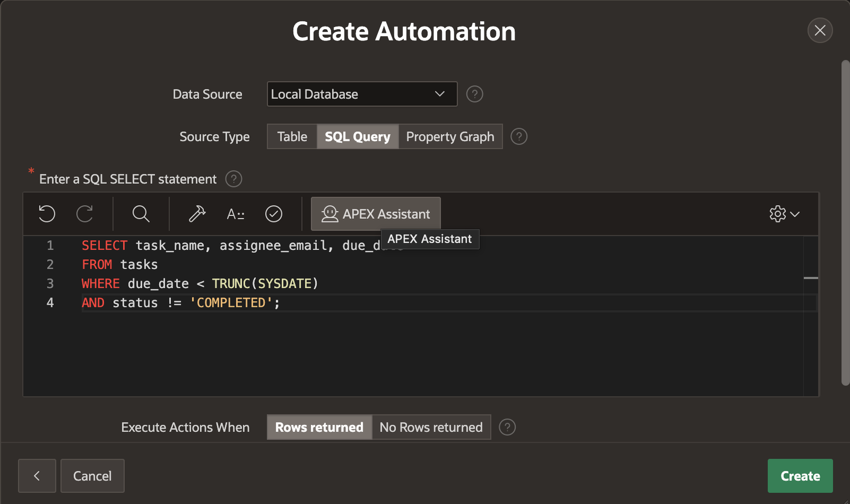
Task: Open help for Data Source field
Action: 474,94
